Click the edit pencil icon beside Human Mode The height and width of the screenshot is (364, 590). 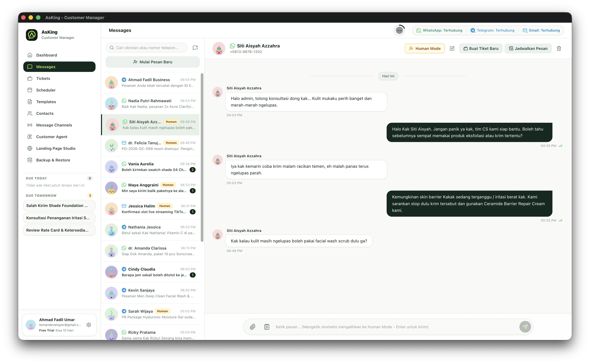click(452, 48)
